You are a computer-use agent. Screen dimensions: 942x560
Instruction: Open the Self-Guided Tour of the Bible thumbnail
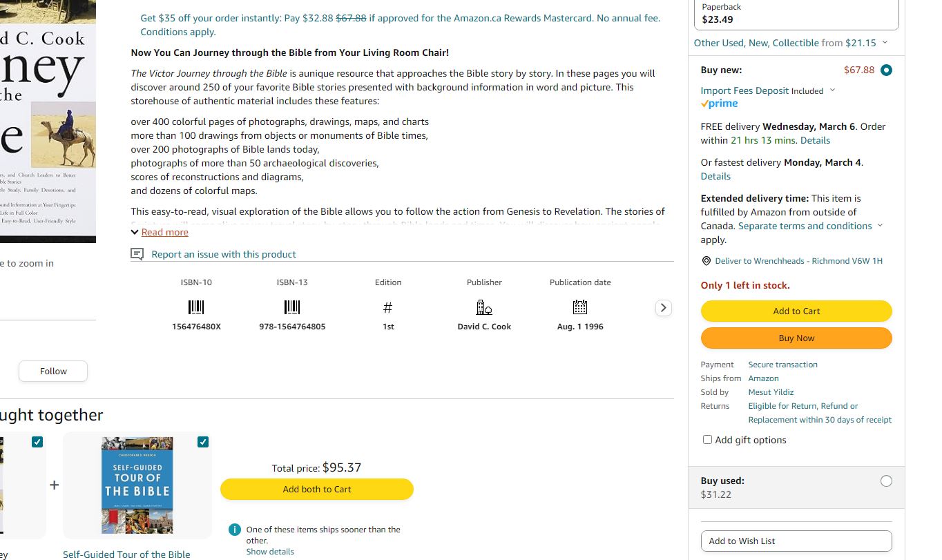point(137,485)
